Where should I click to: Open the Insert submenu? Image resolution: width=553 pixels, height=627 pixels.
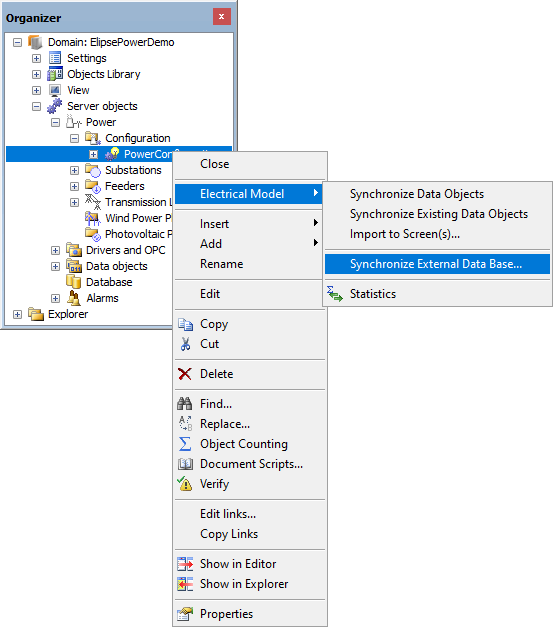pyautogui.click(x=250, y=224)
